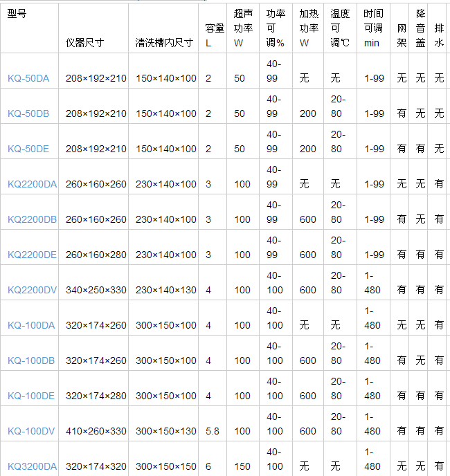
Task: Click the 340×250×330 dimension cell
Action: (x=96, y=290)
